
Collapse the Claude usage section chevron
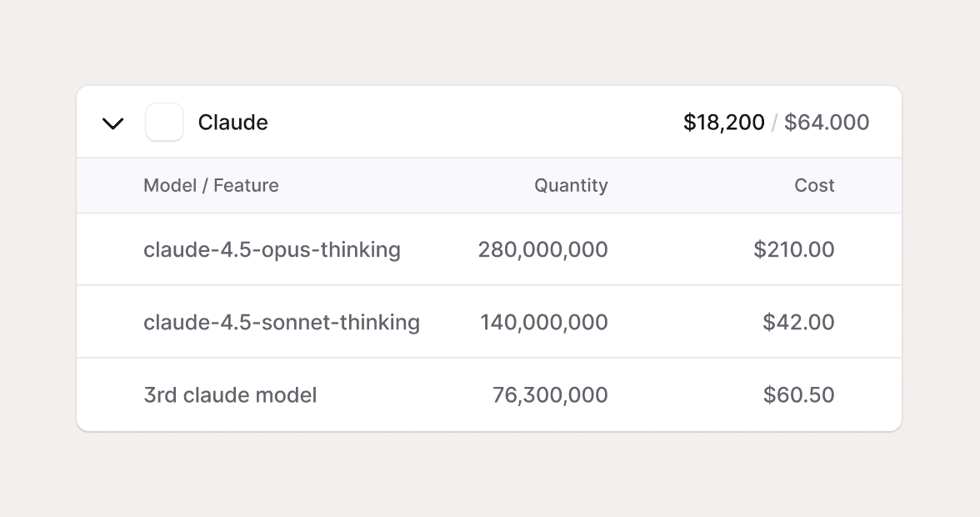pyautogui.click(x=112, y=123)
